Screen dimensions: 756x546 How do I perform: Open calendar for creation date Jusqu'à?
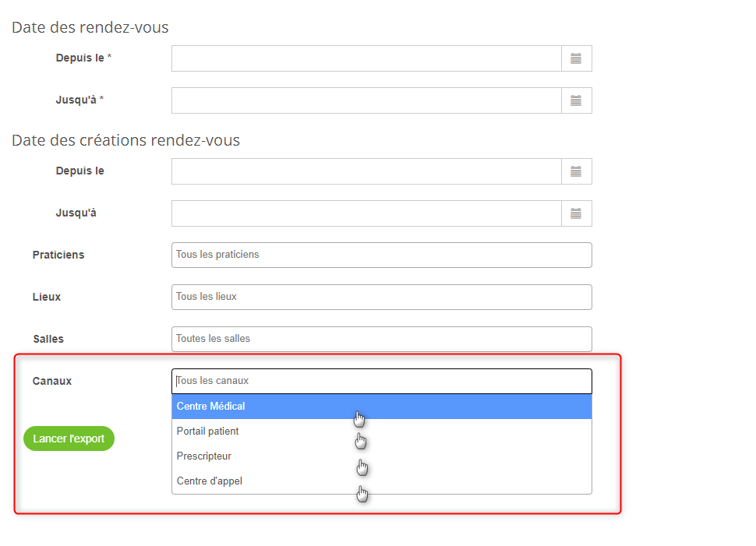click(576, 213)
